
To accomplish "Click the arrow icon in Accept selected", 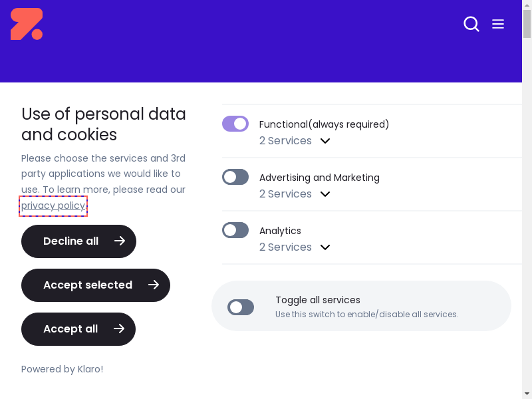I will tap(154, 285).
